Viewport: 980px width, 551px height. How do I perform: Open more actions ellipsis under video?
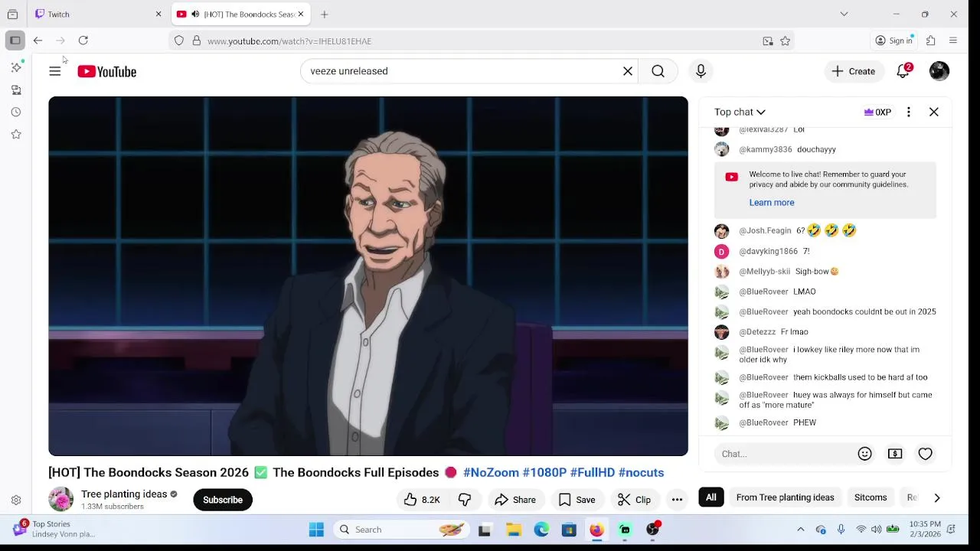pyautogui.click(x=677, y=500)
